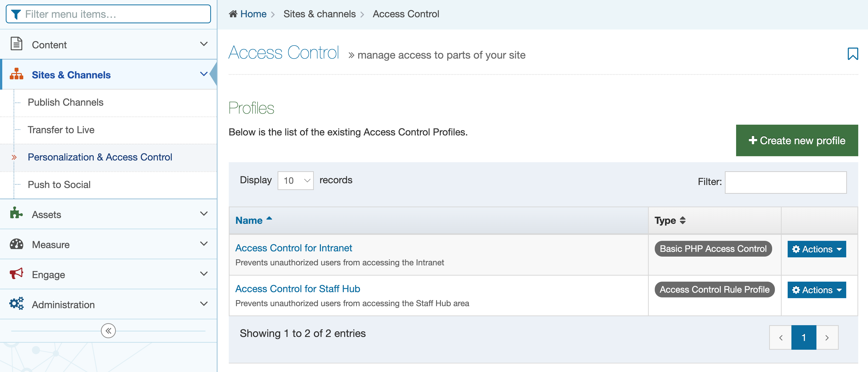868x372 pixels.
Task: Click inside the Filter text field
Action: [785, 182]
